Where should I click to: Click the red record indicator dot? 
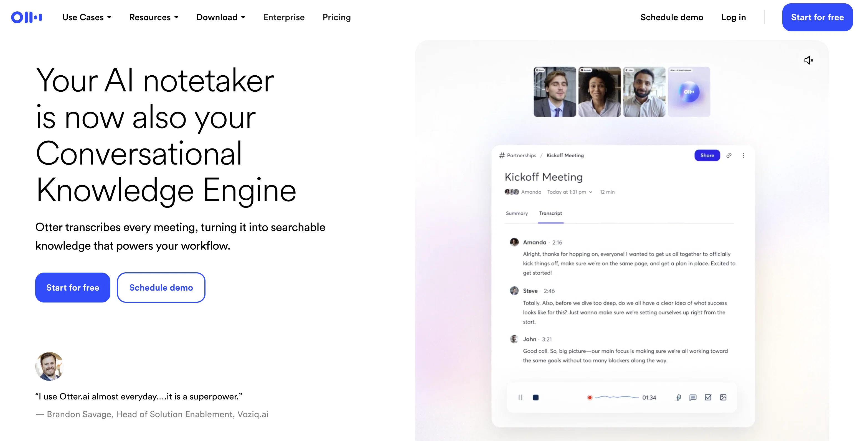coord(590,398)
